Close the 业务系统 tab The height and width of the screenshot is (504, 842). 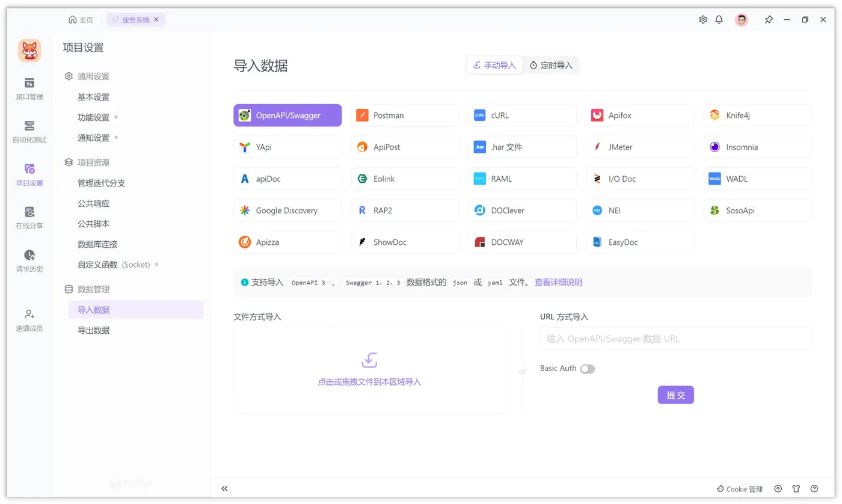point(156,20)
